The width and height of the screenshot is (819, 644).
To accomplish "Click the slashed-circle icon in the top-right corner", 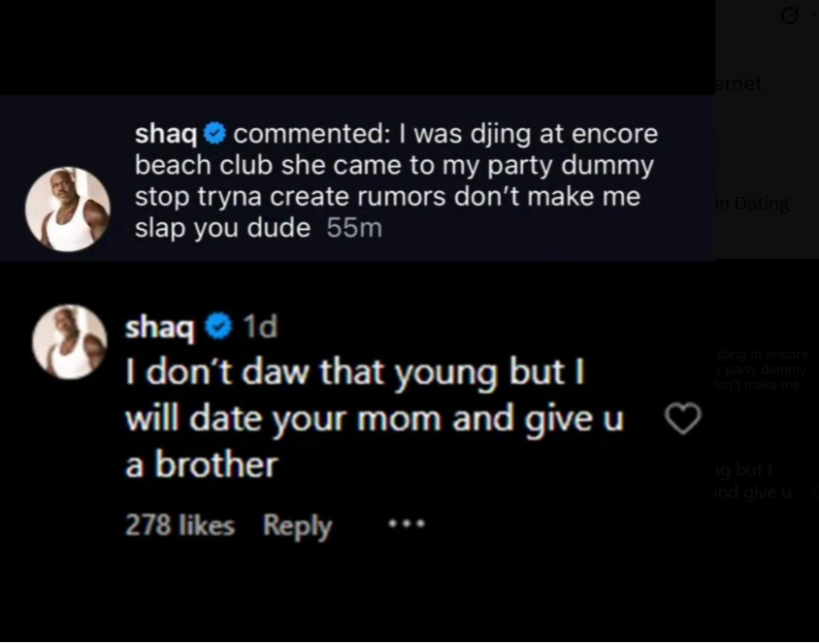I will [x=790, y=16].
